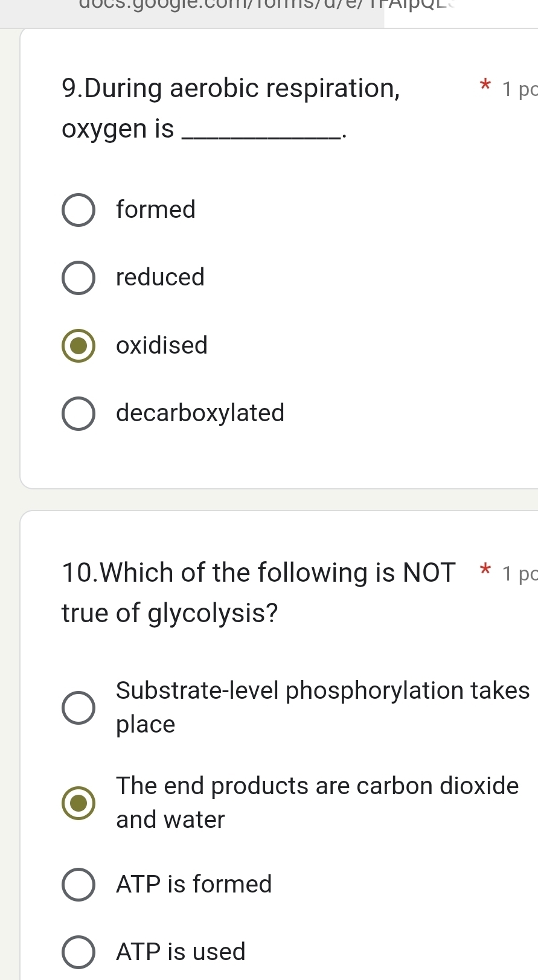538x980 pixels.
Task: Choose the 'decarboxylated' answer option
Action: click(78, 413)
